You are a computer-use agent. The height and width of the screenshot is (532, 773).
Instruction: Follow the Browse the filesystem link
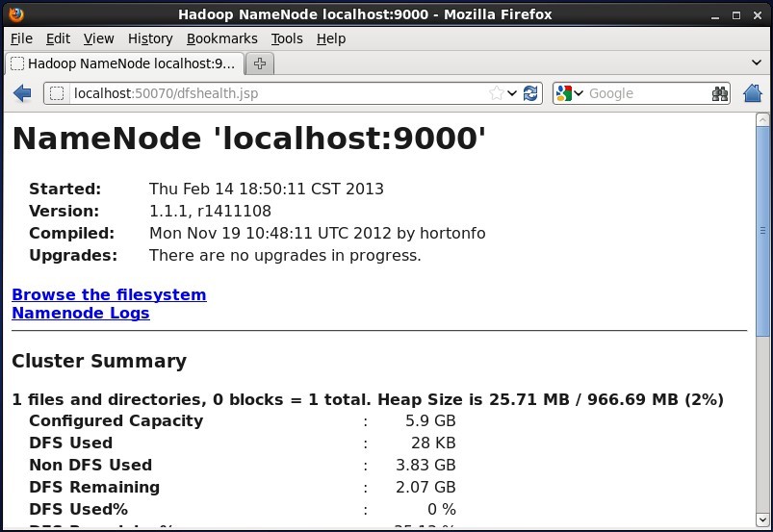click(109, 294)
